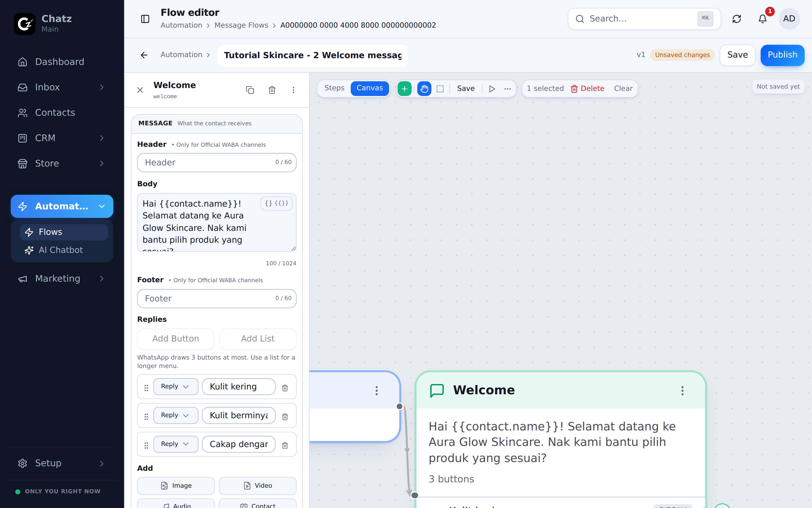Click the Chatz logo
812x508 pixels.
point(25,24)
